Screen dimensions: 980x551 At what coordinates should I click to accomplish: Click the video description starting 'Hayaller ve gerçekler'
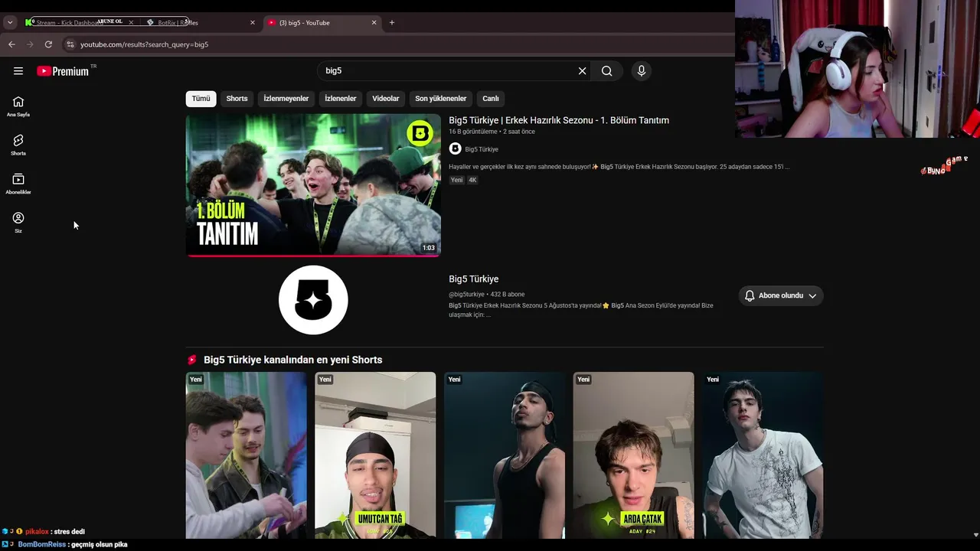pyautogui.click(x=619, y=167)
